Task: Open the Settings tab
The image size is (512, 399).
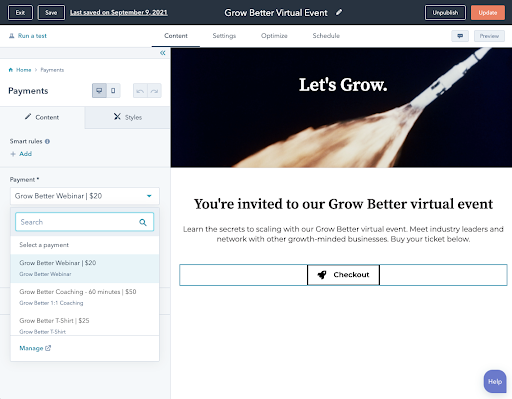Action: 224,36
